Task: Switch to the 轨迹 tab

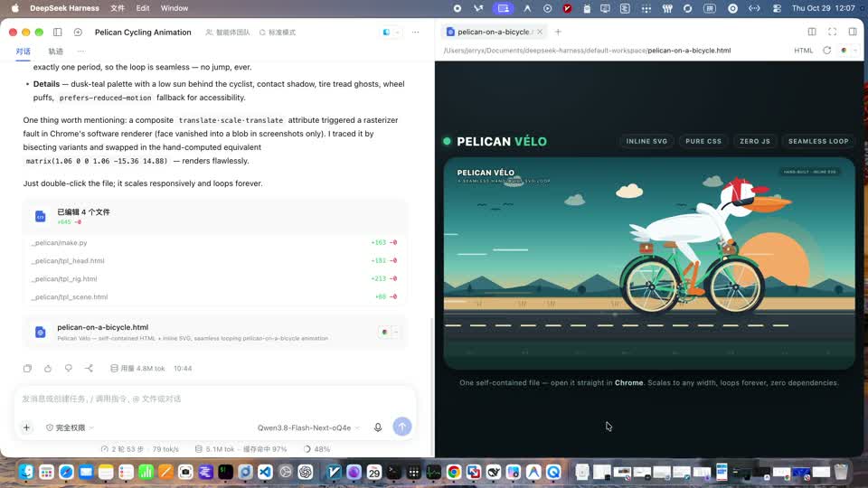Action: (55, 52)
